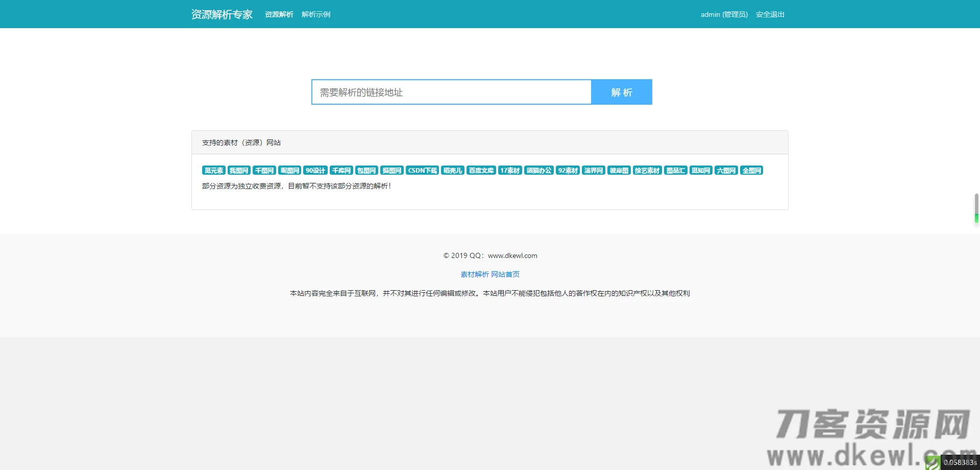Select the 92素材 site tag
Image resolution: width=980 pixels, height=470 pixels.
pos(568,170)
